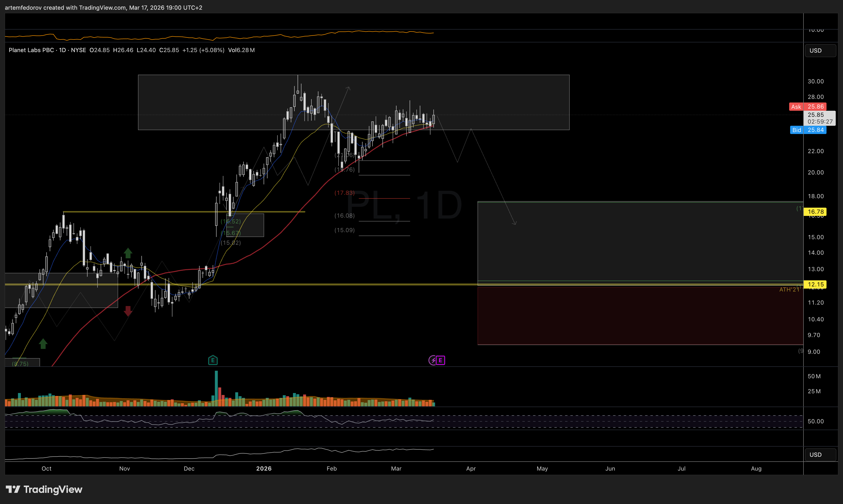Image resolution: width=843 pixels, height=504 pixels.
Task: Click the Dec label on time axis
Action: click(x=189, y=469)
